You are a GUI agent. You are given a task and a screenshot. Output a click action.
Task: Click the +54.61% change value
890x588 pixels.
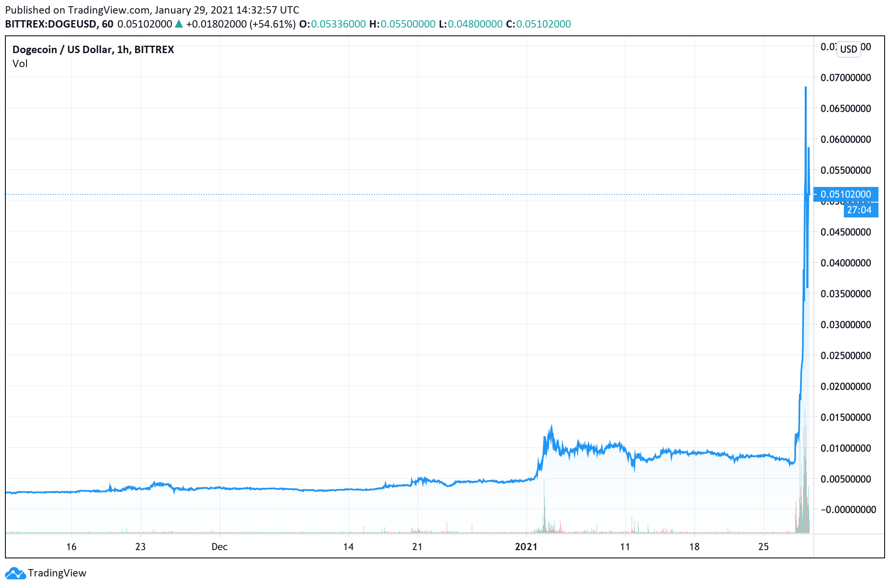click(x=273, y=24)
